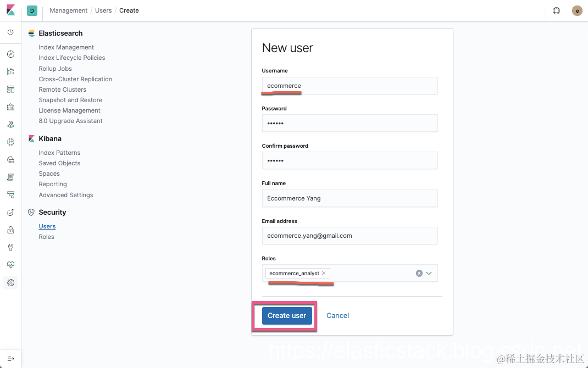Open the user account avatar e
This screenshot has height=368, width=588.
[x=577, y=10]
